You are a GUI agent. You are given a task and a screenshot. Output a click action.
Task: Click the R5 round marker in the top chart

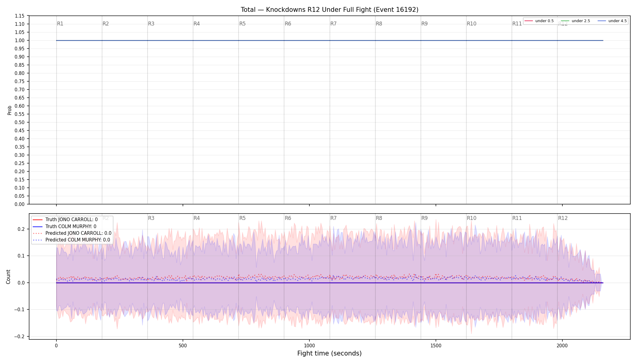pos(242,24)
